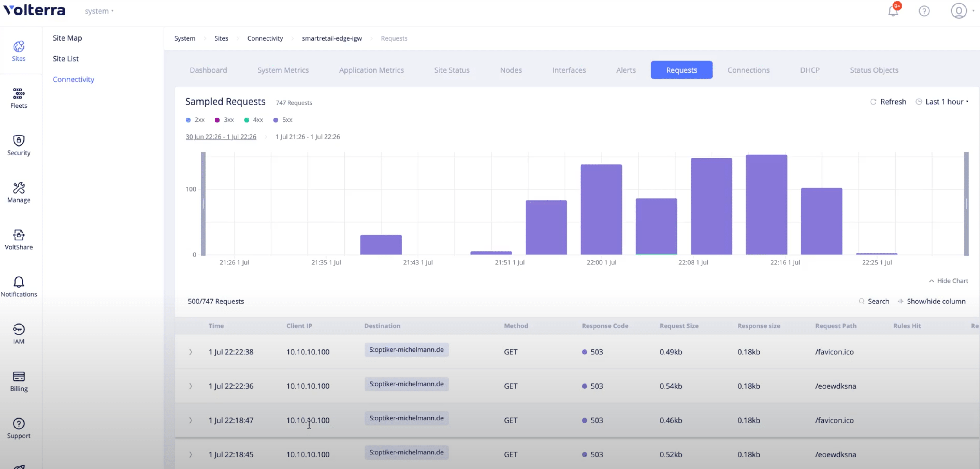Select the Security sidebar icon
Image resolution: width=980 pixels, height=469 pixels.
click(18, 145)
